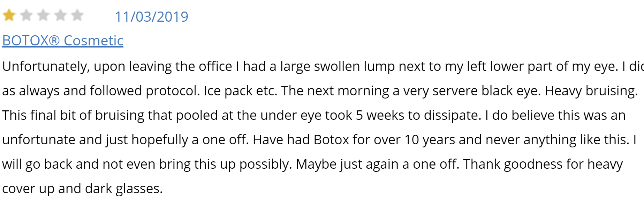Click the word "protocol" in the review
The width and height of the screenshot is (644, 197).
point(173,91)
